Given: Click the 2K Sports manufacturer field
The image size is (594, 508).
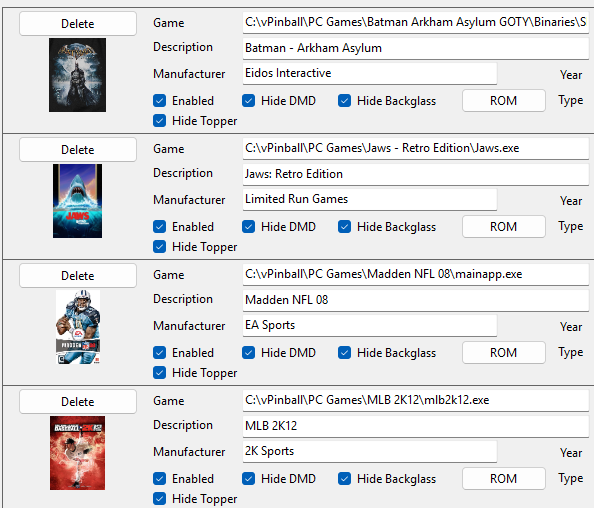Looking at the screenshot, I should [370, 452].
